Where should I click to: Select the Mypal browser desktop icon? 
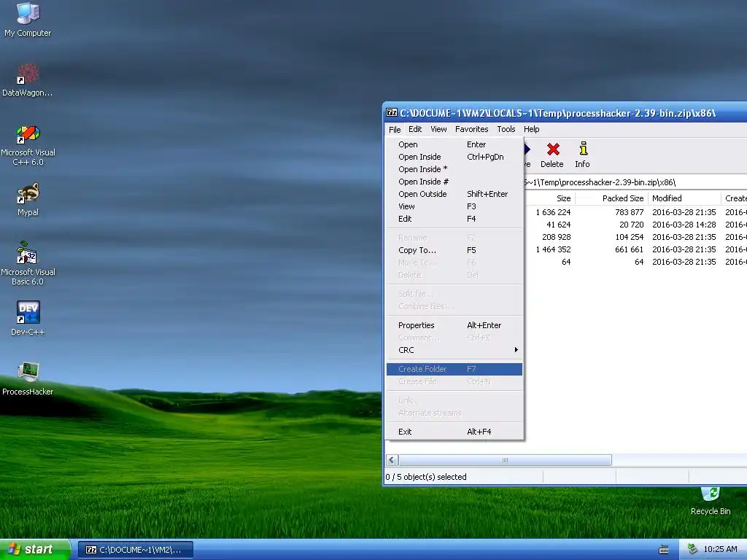click(28, 200)
